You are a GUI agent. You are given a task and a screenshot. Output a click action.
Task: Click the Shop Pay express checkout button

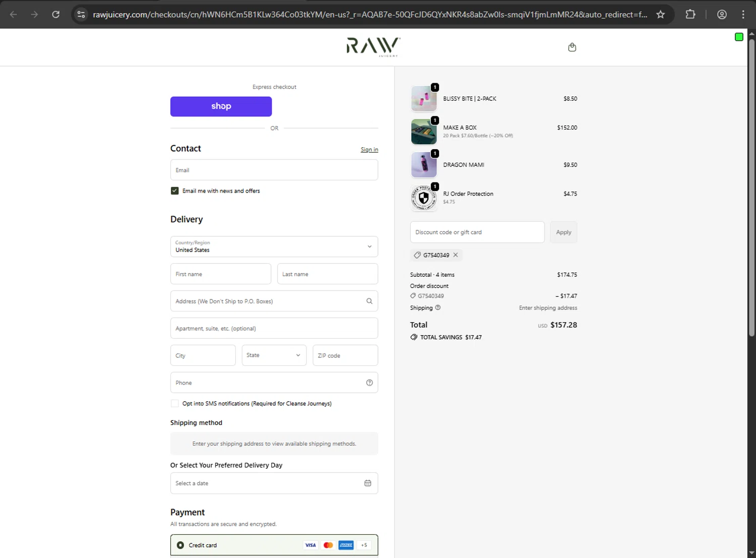221,106
